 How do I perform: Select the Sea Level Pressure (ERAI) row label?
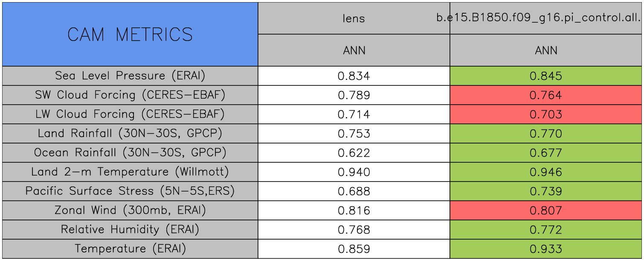coord(130,76)
